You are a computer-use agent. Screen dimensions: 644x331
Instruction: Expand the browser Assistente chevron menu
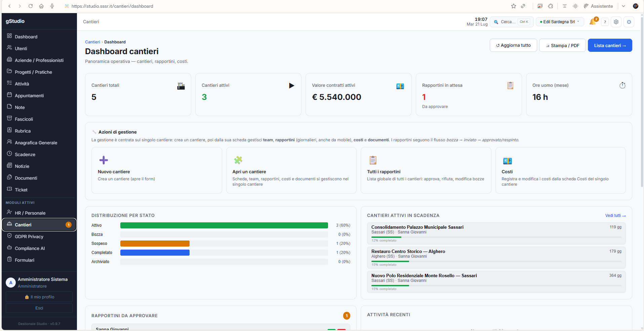[623, 6]
